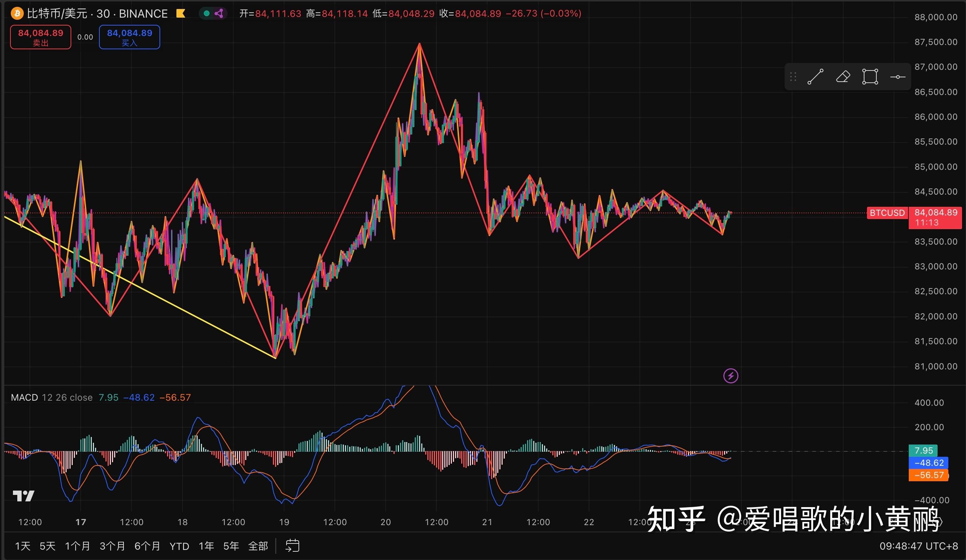Viewport: 966px width, 560px height.
Task: Select the Trend Line drawing tool
Action: coord(817,77)
